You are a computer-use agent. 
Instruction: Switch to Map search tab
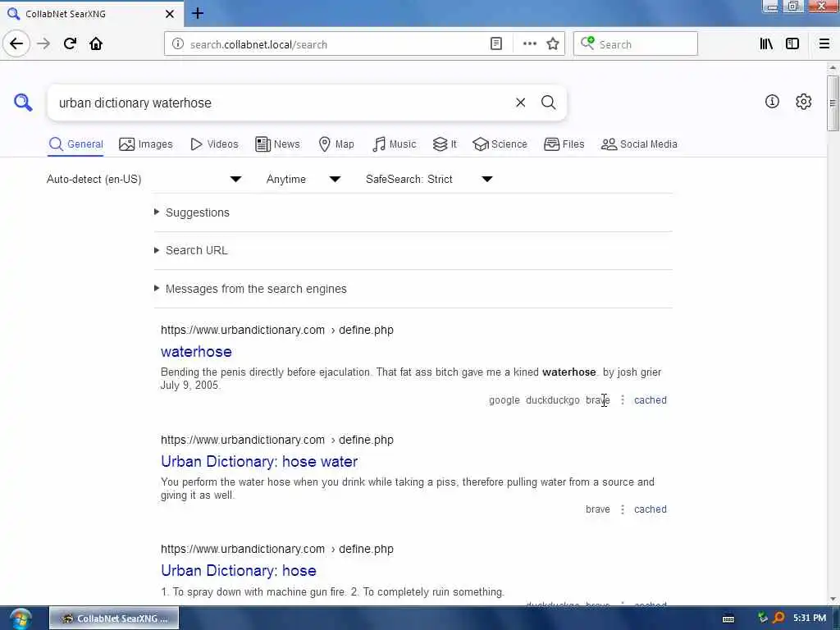[x=336, y=144]
